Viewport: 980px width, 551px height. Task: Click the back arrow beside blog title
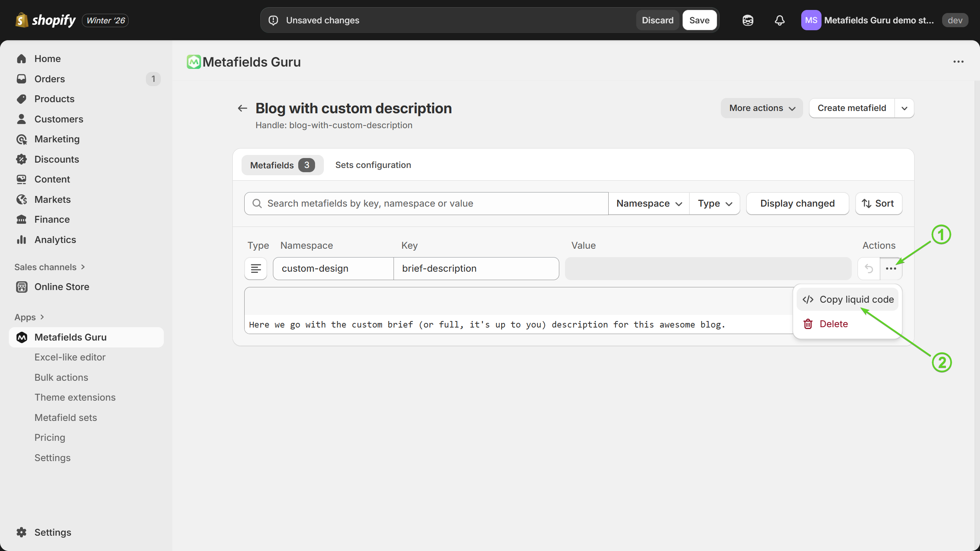[242, 108]
